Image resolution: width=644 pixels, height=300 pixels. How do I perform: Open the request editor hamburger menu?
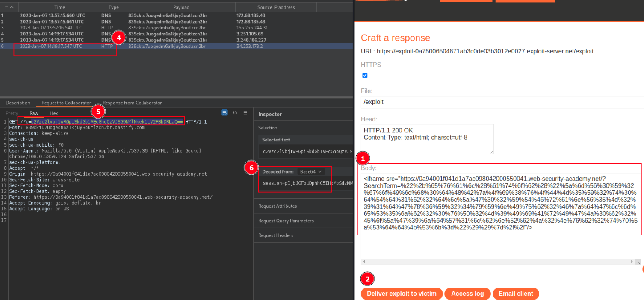(x=245, y=113)
